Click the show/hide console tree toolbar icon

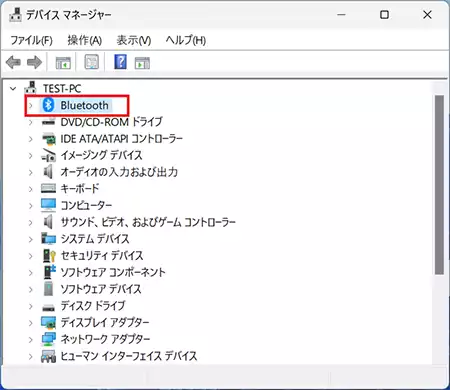click(63, 62)
